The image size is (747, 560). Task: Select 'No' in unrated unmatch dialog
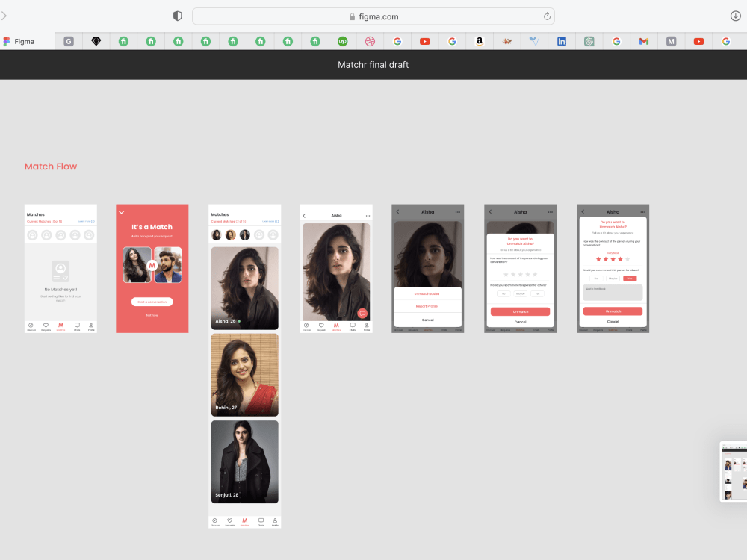[x=503, y=293]
